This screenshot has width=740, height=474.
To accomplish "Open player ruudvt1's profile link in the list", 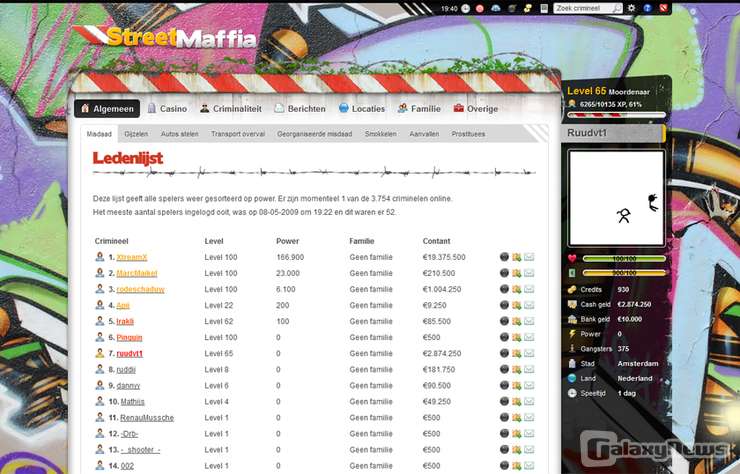I will [x=130, y=354].
